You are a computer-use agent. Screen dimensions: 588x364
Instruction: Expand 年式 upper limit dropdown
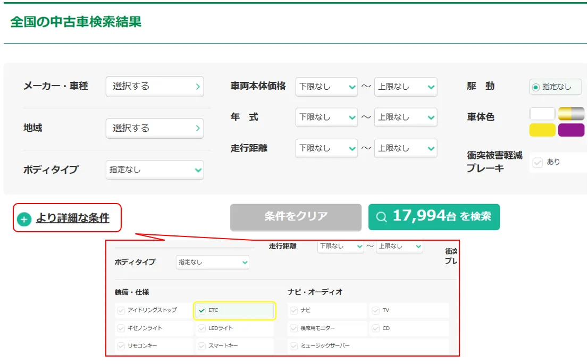pyautogui.click(x=405, y=117)
